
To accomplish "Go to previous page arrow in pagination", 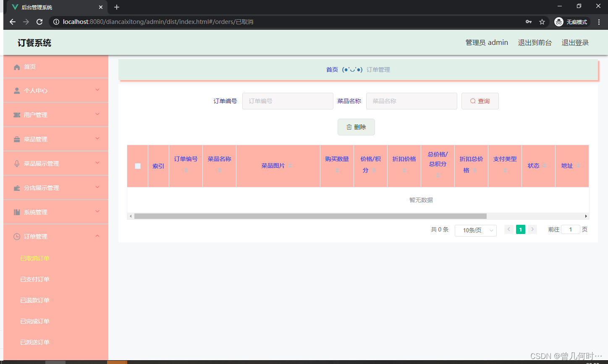I will pos(509,229).
